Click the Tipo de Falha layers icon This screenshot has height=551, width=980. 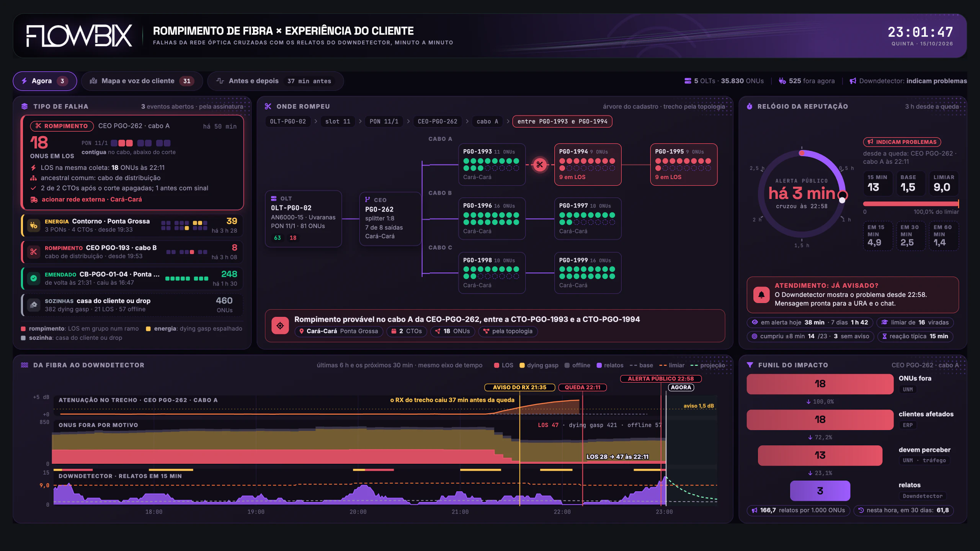pos(24,106)
